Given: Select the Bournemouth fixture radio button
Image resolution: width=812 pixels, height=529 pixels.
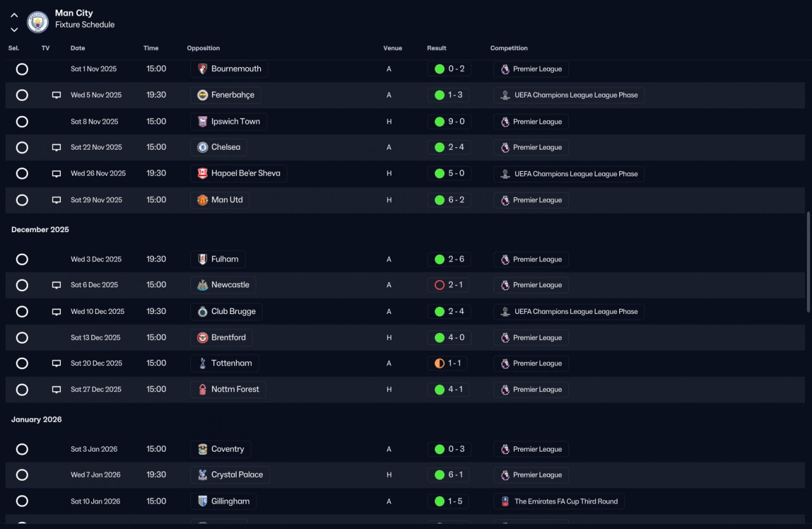Looking at the screenshot, I should point(22,69).
